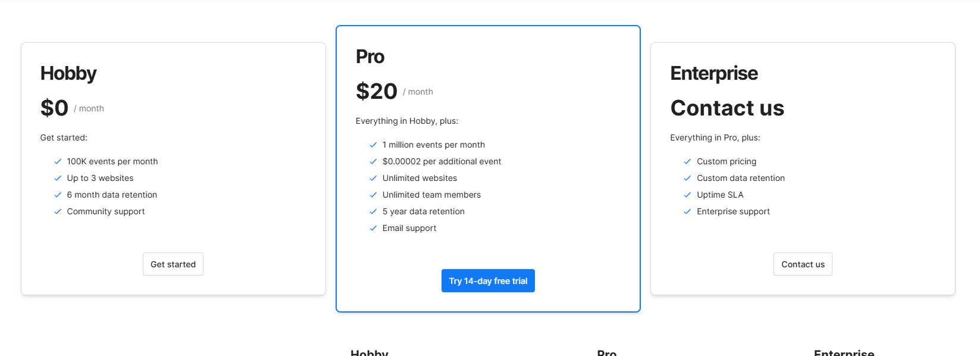Click the $0.00002 per additional event text
Viewport: 980px width, 356px height.
point(442,161)
